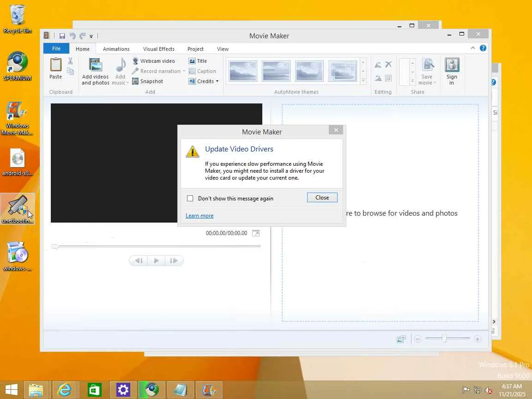Click the Rotate left icon in Editing
The image size is (532, 399).
pyautogui.click(x=378, y=65)
